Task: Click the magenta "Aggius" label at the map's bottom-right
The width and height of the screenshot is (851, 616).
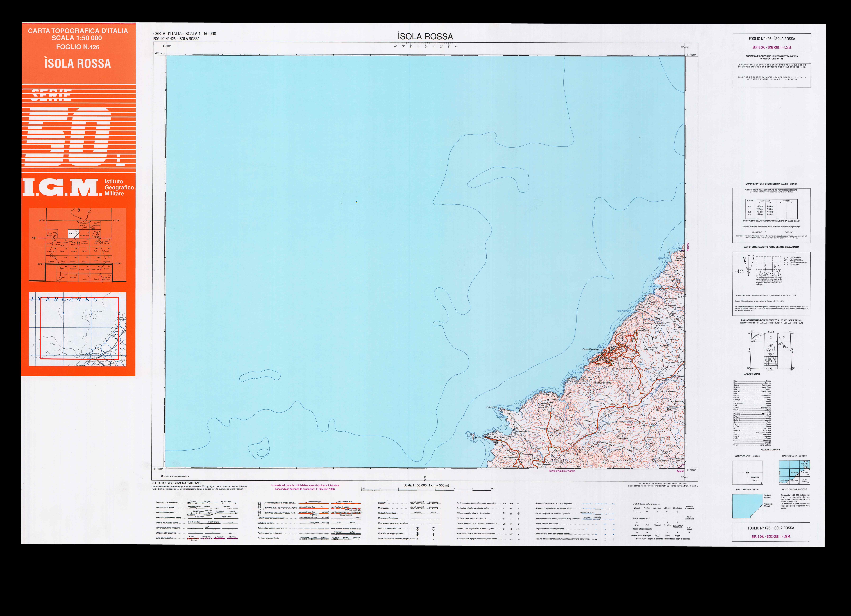Action: [680, 471]
